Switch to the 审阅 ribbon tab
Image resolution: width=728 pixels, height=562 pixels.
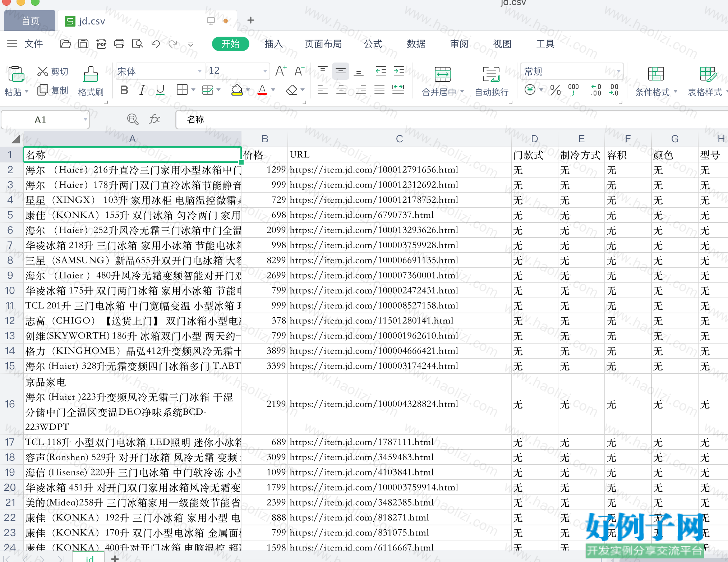(459, 44)
